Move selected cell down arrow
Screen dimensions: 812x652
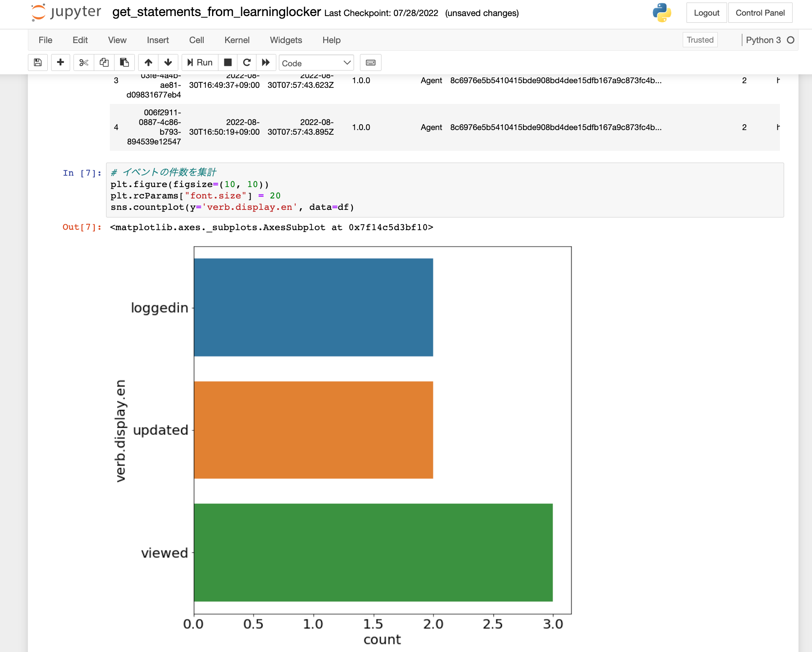pos(168,62)
